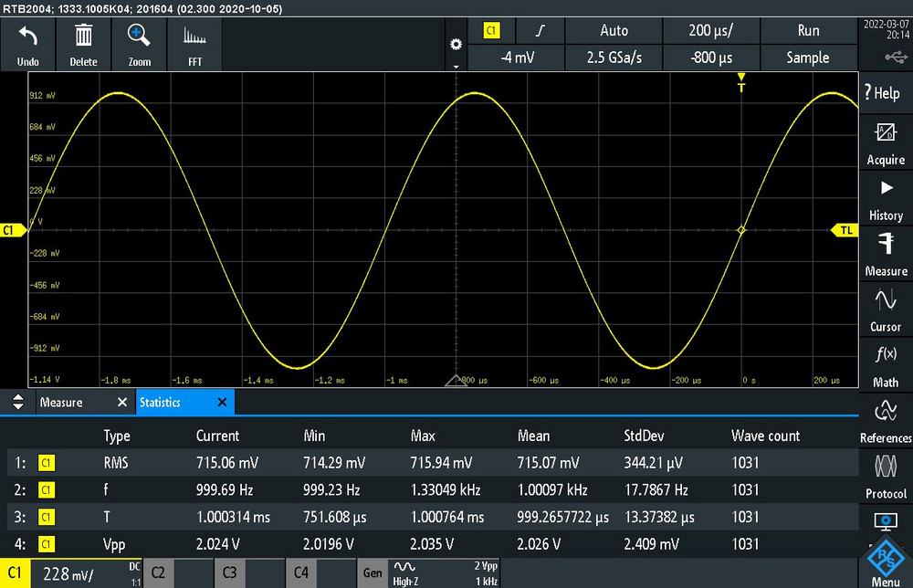Click the 999.2657722 µs mean period value
The height and width of the screenshot is (588, 913).
(563, 517)
